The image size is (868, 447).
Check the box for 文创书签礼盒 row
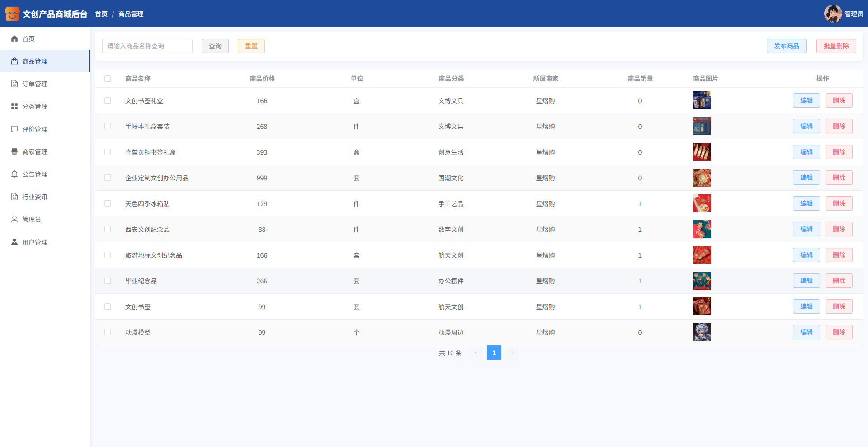coord(108,100)
